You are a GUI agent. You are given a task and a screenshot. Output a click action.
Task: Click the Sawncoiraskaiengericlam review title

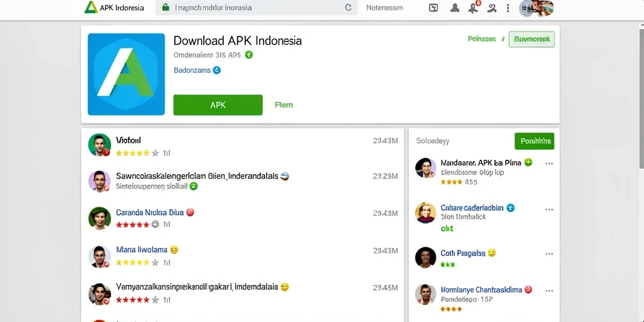click(196, 176)
